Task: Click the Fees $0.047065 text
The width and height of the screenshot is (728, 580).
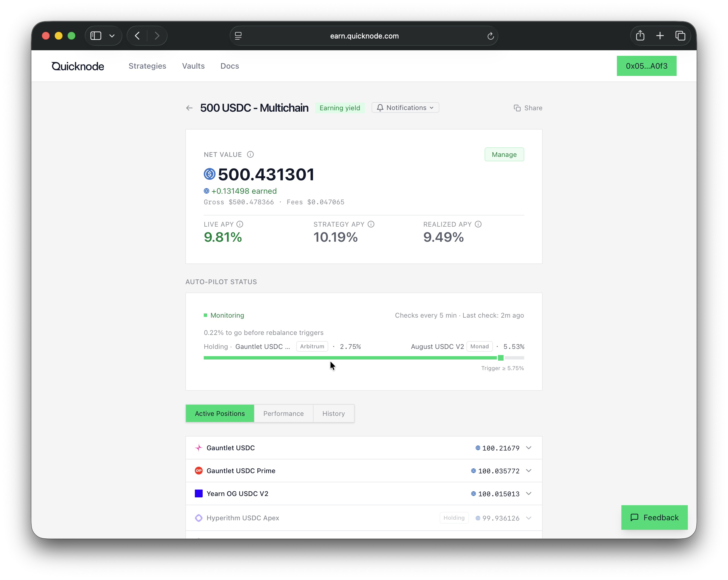Action: tap(315, 202)
